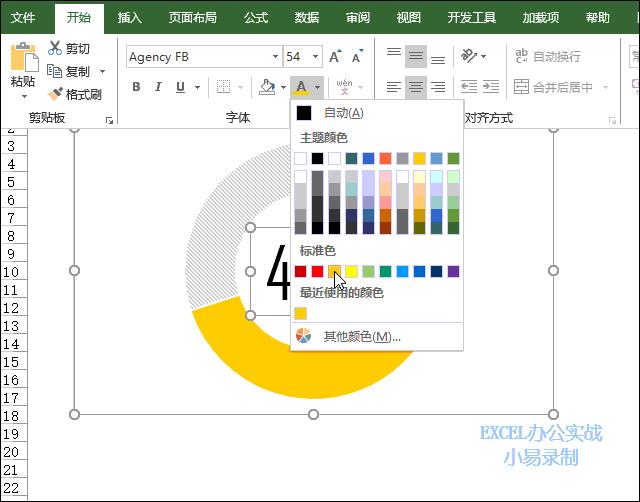Increase the indent level
640x502 pixels.
tap(491, 87)
